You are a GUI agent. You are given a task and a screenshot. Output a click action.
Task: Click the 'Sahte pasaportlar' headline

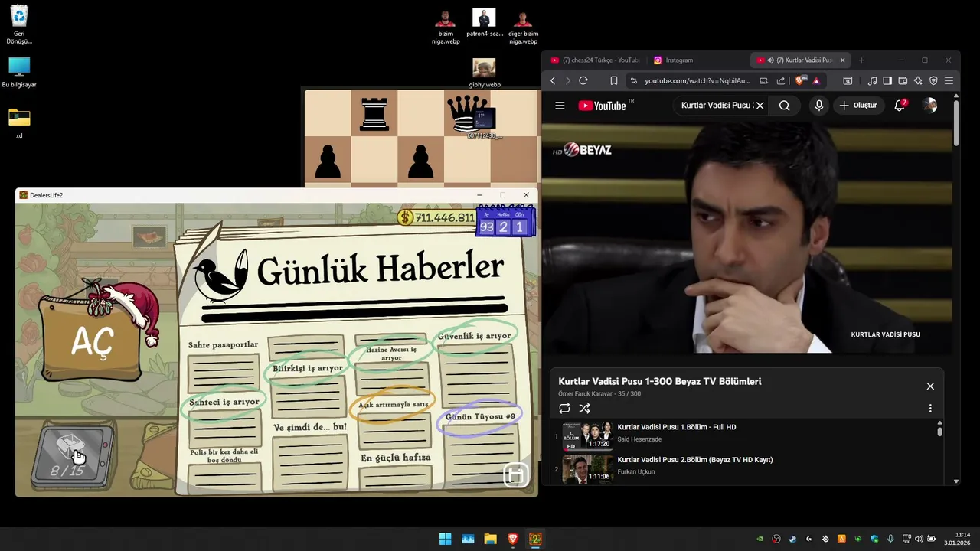[223, 345]
